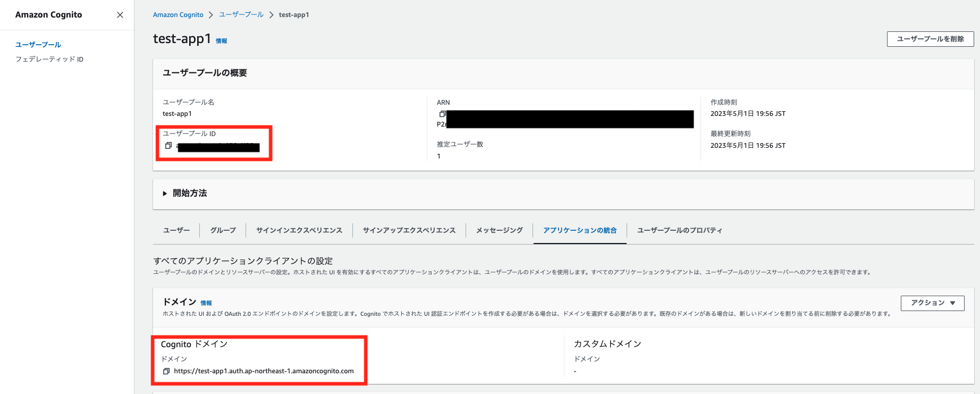Click the カスタムドメイン heading
Image resolution: width=980 pixels, height=394 pixels.
point(607,344)
